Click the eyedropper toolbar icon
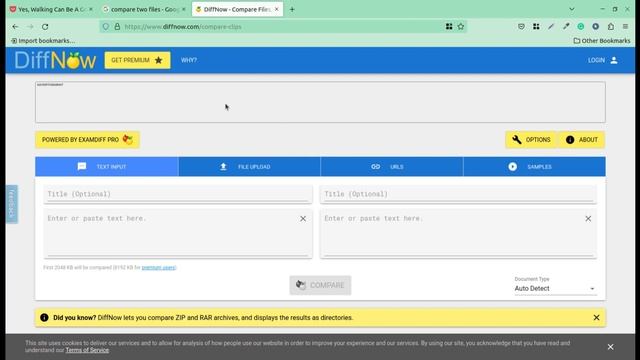 pyautogui.click(x=566, y=27)
